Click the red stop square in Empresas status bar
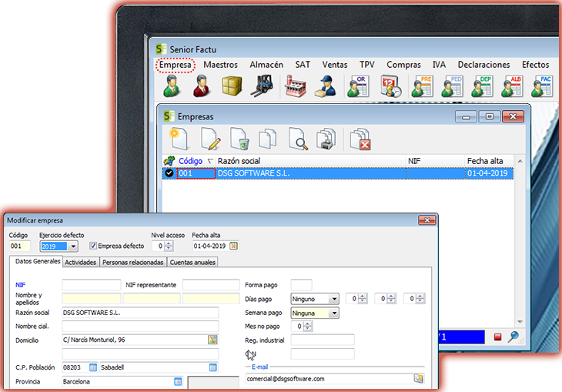Viewport: 562px width, 392px height. [x=497, y=337]
